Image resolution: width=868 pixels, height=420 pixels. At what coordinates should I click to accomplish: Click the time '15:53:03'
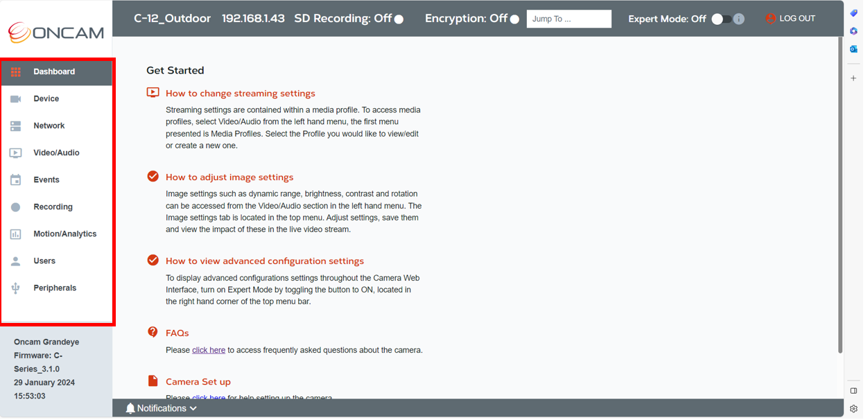click(x=29, y=396)
